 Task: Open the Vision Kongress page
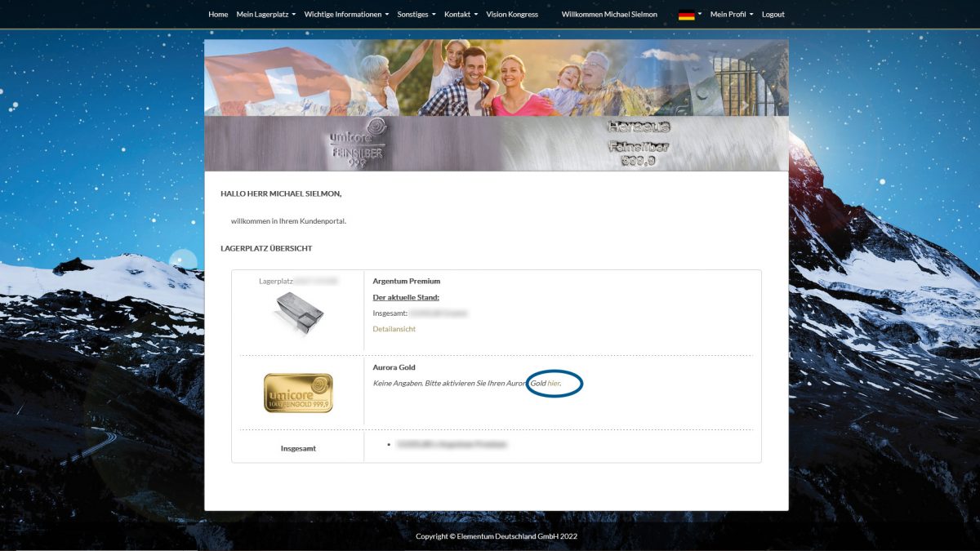coord(512,15)
